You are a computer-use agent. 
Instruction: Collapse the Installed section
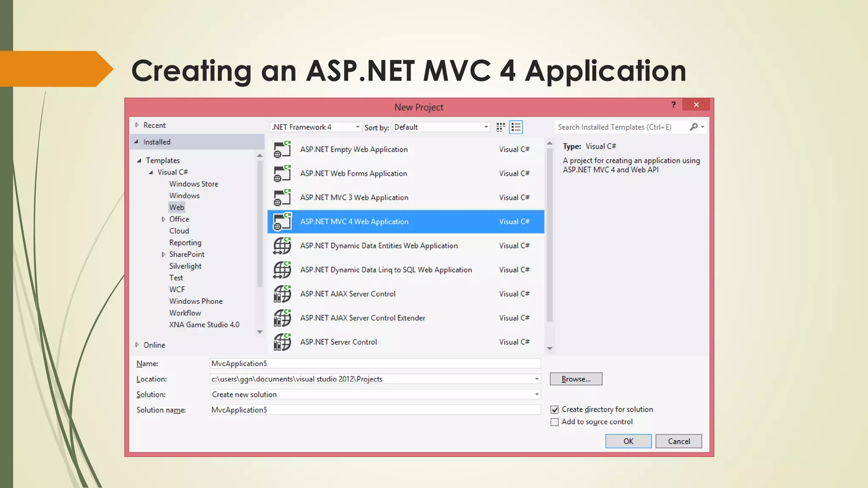136,142
